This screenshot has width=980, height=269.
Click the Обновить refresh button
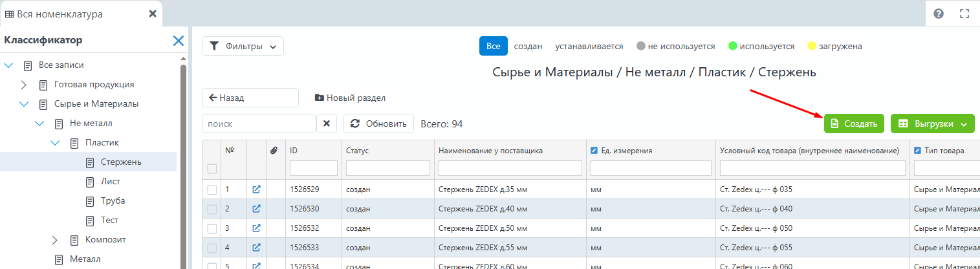pos(378,124)
